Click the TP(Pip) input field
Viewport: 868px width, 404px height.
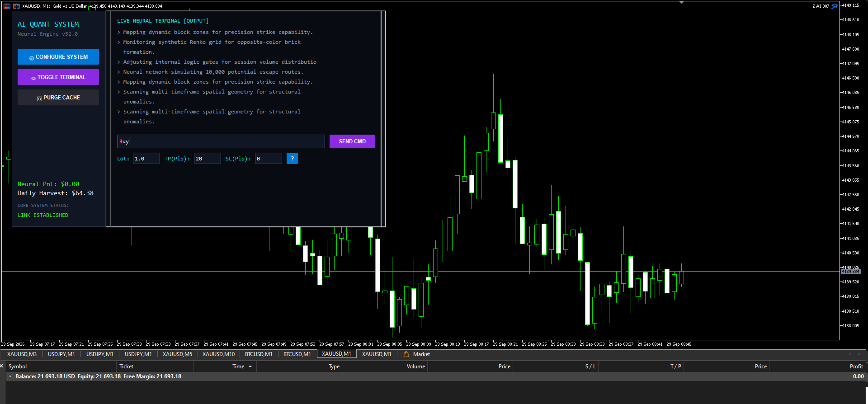point(208,159)
